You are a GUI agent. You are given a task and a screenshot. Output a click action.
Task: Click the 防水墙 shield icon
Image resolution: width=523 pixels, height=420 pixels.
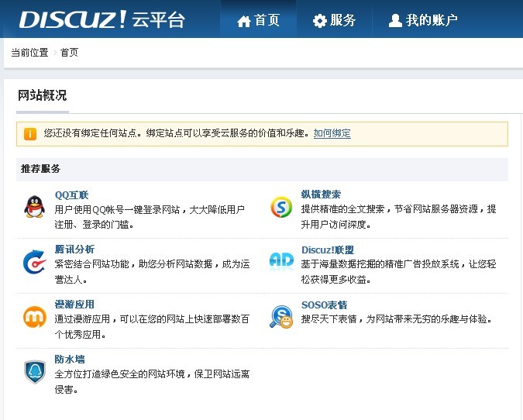coord(35,372)
